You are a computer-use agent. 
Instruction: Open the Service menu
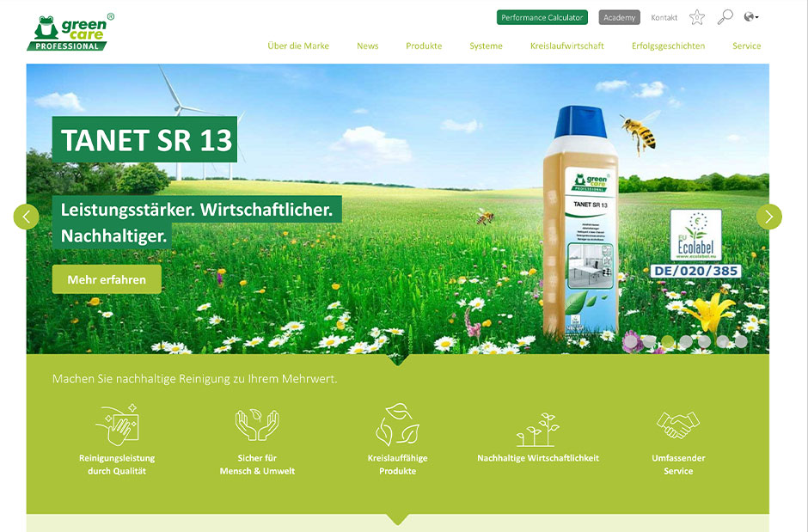click(747, 46)
